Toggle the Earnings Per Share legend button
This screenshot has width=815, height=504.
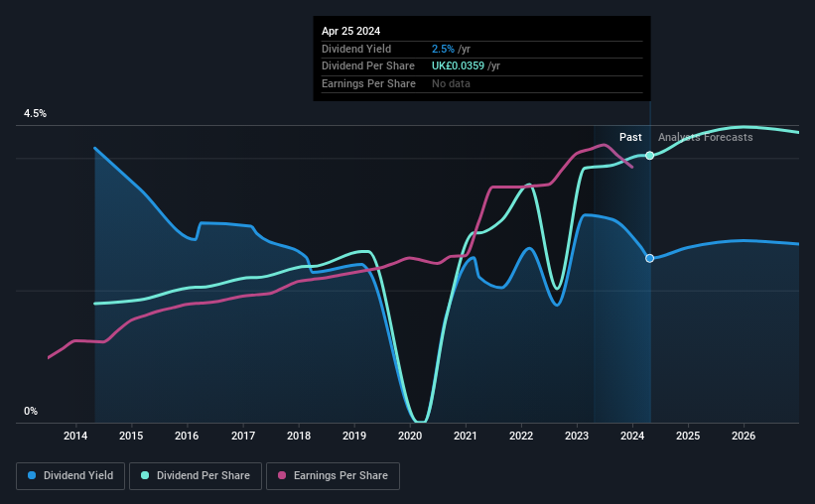333,476
